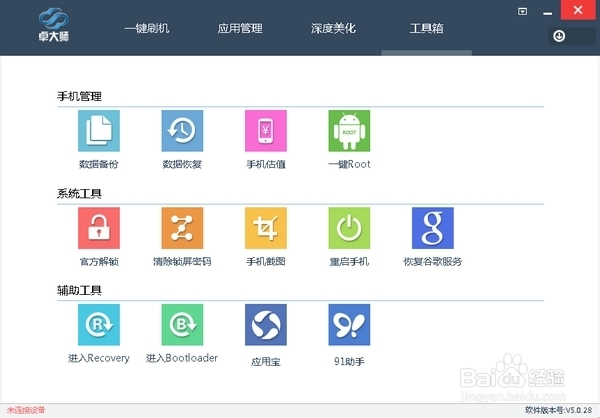
Task: Switch to the 深度美化 tab
Action: point(333,28)
